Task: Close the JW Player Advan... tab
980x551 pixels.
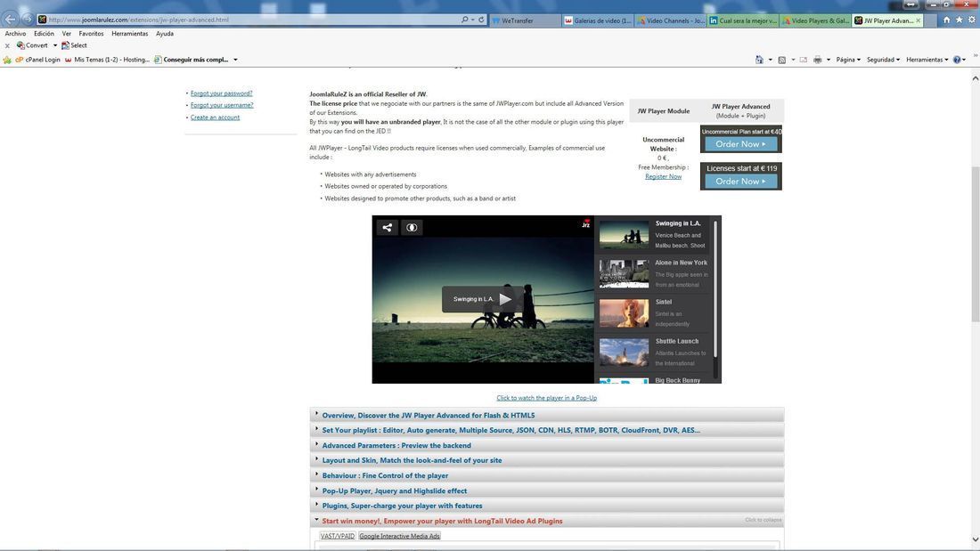Action: click(x=919, y=20)
